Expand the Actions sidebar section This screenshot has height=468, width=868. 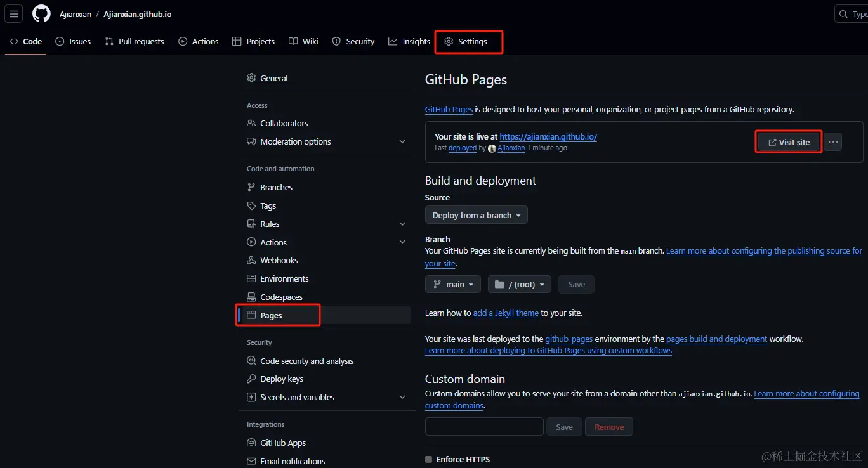325,242
